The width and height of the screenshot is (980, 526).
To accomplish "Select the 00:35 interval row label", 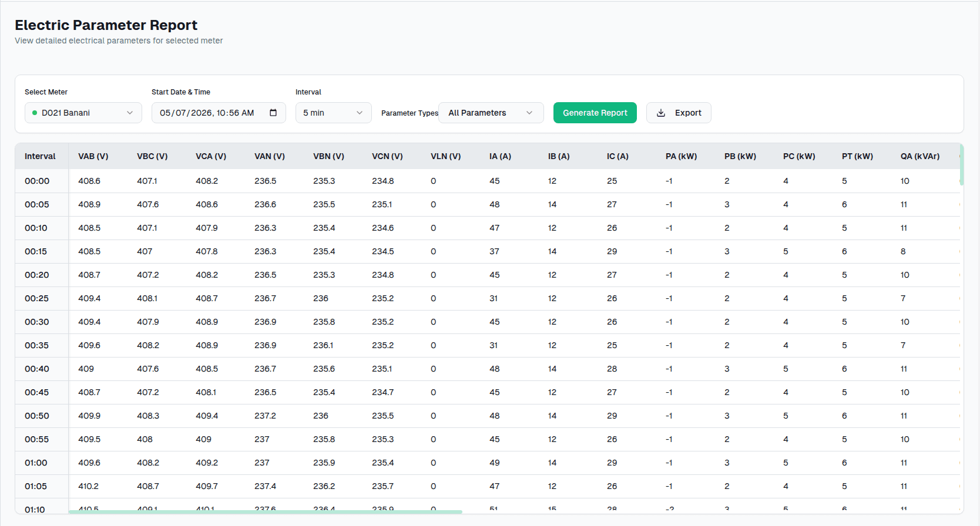I will (x=36, y=345).
